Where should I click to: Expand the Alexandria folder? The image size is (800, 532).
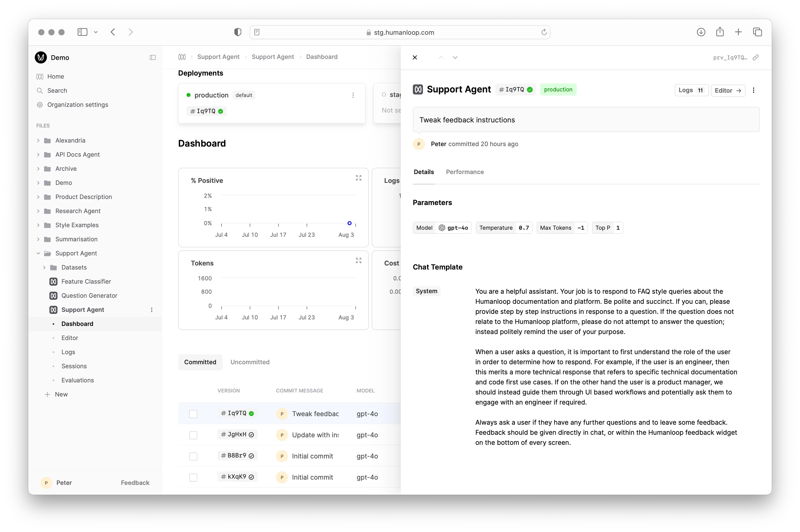pos(38,140)
